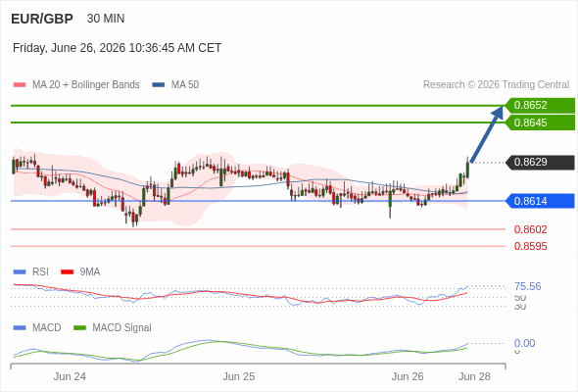
Task: Click the Jun 25 date axis label
Action: tap(239, 376)
